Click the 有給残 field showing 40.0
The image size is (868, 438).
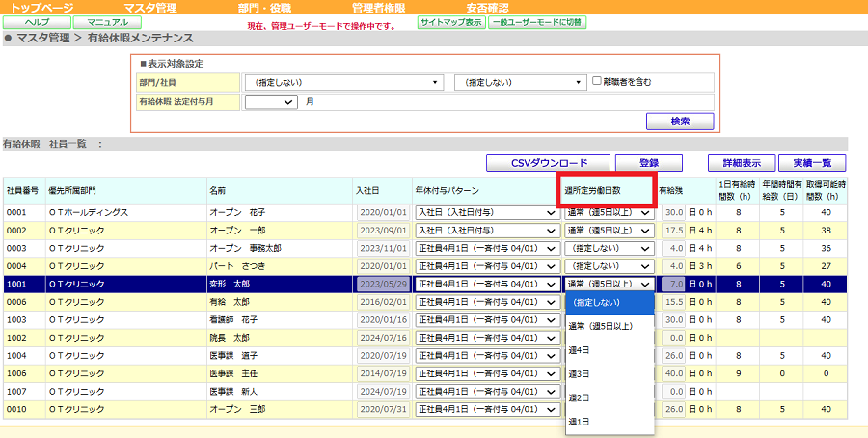[x=674, y=373]
